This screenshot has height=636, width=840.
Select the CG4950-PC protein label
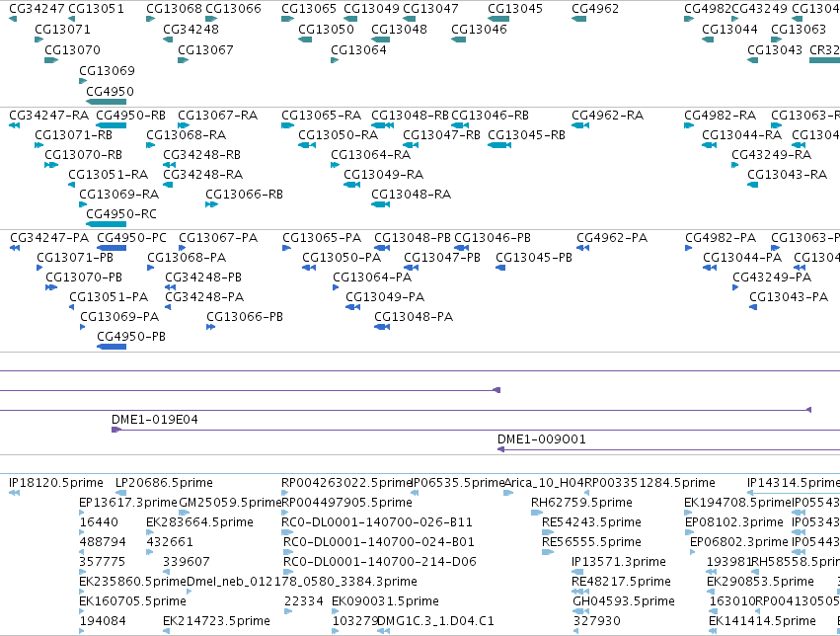132,238
